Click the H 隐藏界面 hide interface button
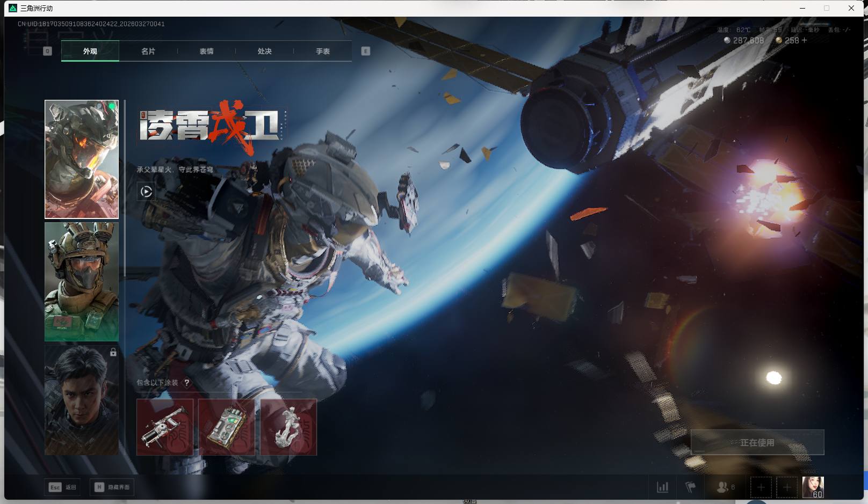This screenshot has height=504, width=868. [112, 487]
